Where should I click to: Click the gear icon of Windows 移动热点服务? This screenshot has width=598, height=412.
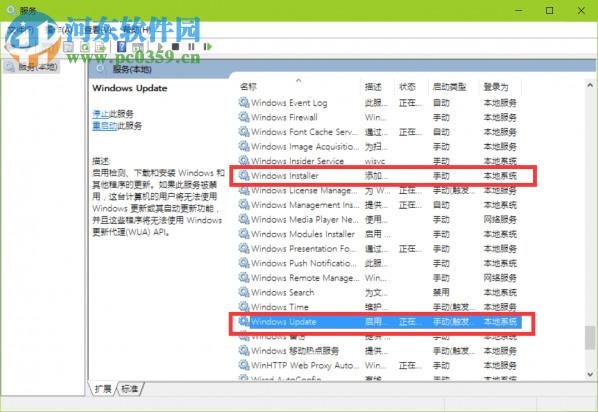coord(244,350)
